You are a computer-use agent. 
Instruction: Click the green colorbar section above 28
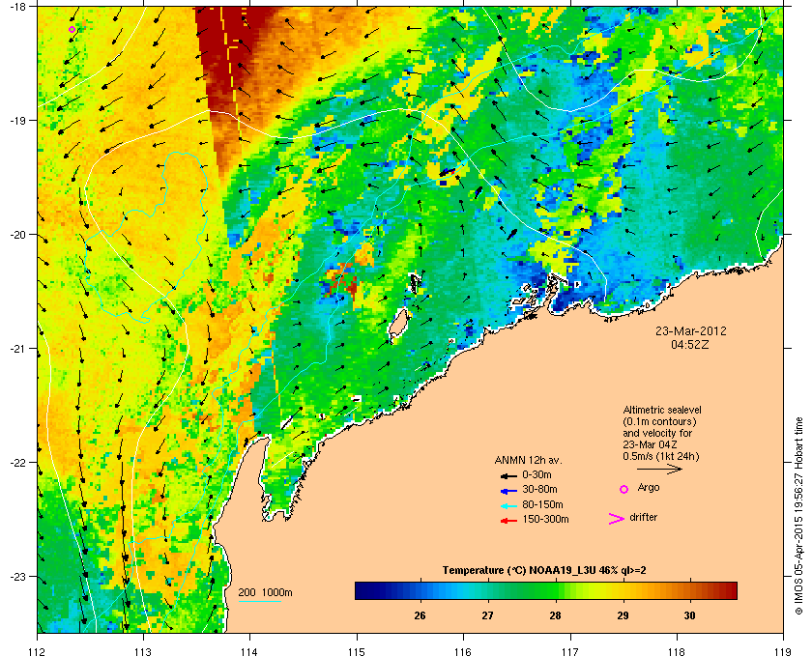click(x=555, y=590)
